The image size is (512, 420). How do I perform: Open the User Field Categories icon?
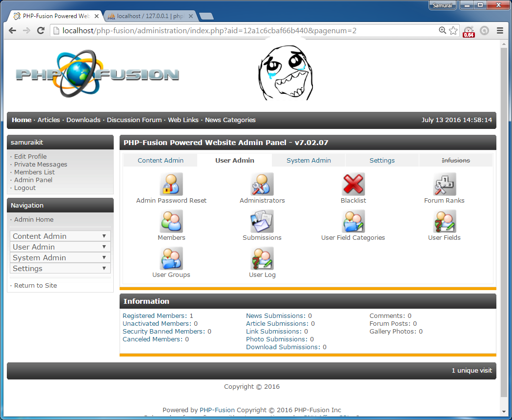click(353, 221)
